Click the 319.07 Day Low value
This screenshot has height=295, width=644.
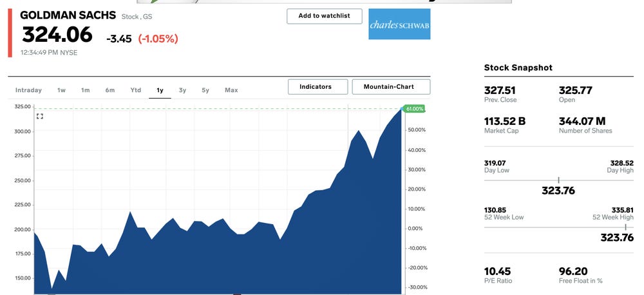coord(495,163)
